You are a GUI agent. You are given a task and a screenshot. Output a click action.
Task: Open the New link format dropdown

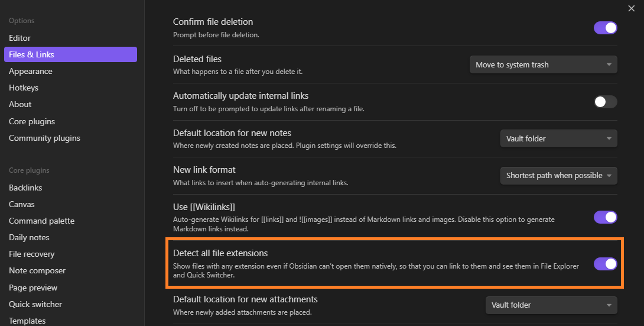click(x=558, y=176)
